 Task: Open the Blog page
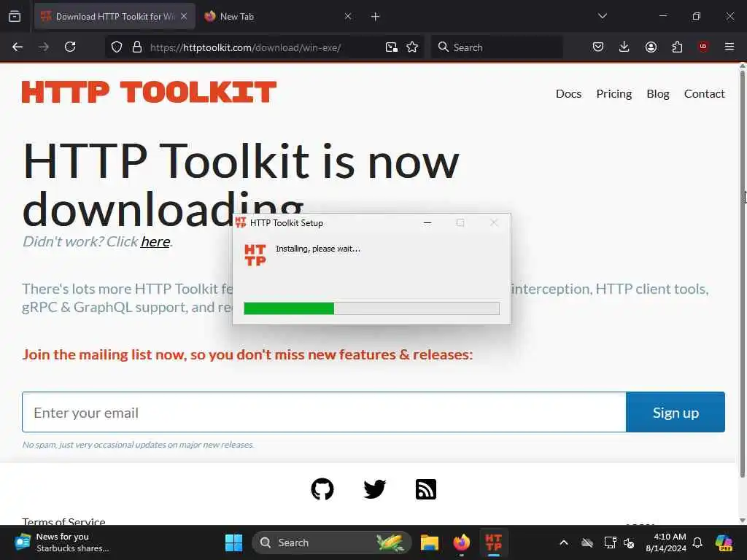pyautogui.click(x=658, y=94)
